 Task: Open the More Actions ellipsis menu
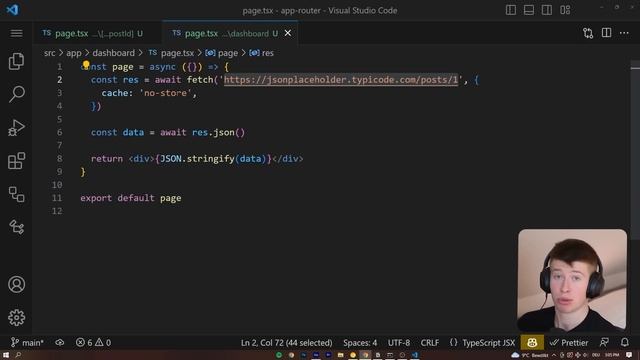coord(624,33)
